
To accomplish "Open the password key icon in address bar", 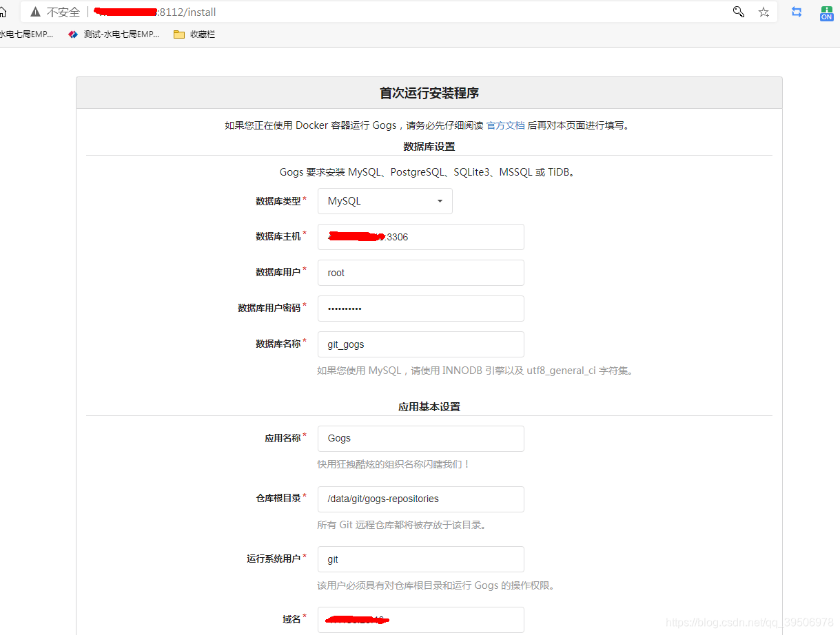I will [739, 12].
